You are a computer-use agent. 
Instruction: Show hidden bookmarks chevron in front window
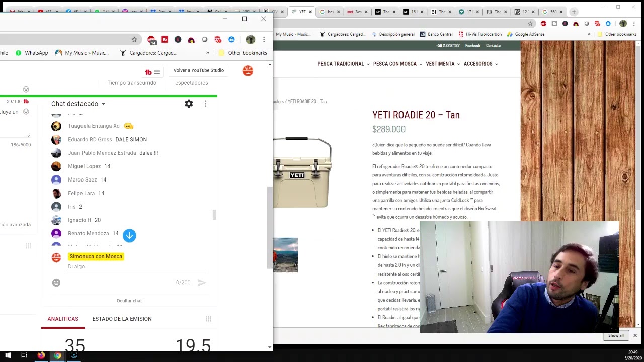tap(207, 53)
